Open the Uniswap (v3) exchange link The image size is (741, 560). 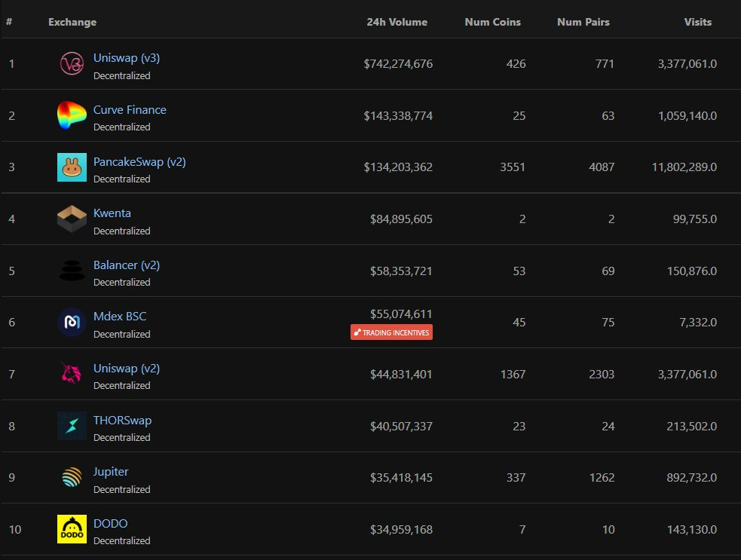pos(127,58)
